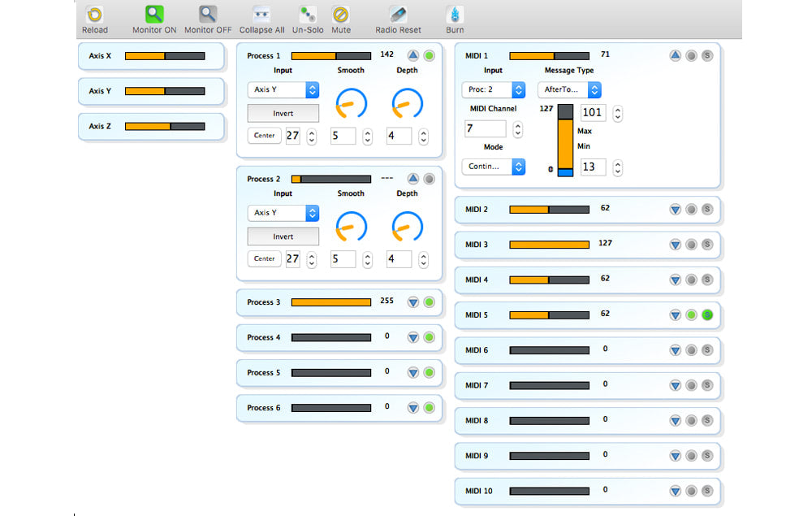
Task: Disable the green solo button on MIDI 5
Action: [706, 315]
